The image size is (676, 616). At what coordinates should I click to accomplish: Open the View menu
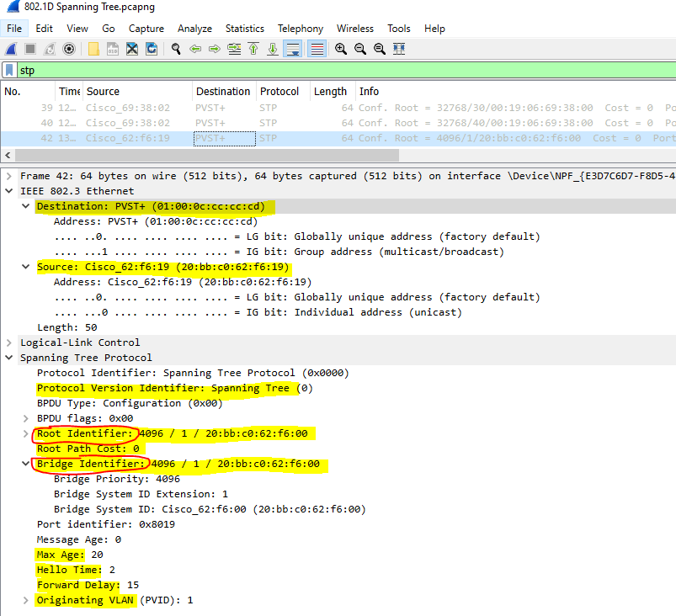(x=77, y=29)
